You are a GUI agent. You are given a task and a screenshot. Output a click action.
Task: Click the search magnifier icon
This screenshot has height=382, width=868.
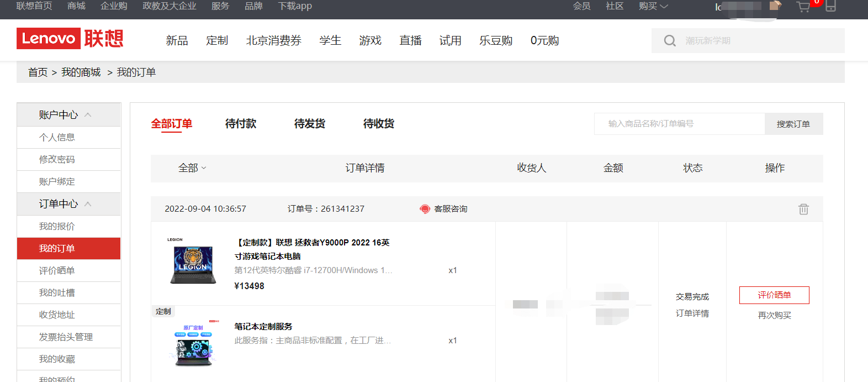click(x=670, y=41)
